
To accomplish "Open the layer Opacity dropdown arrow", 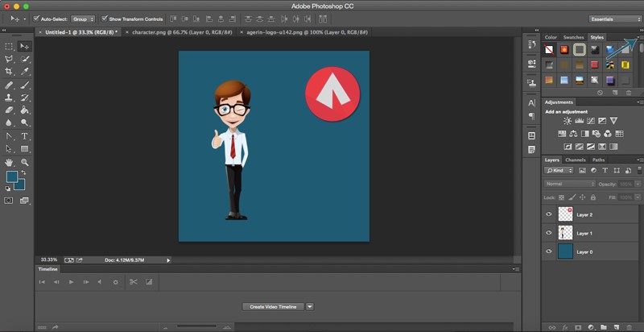I will [638, 184].
